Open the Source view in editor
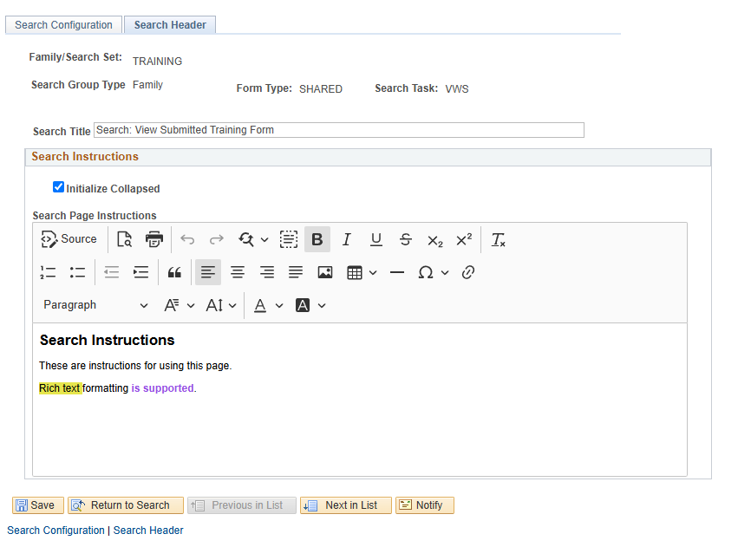This screenshot has width=751, height=560. pyautogui.click(x=69, y=239)
